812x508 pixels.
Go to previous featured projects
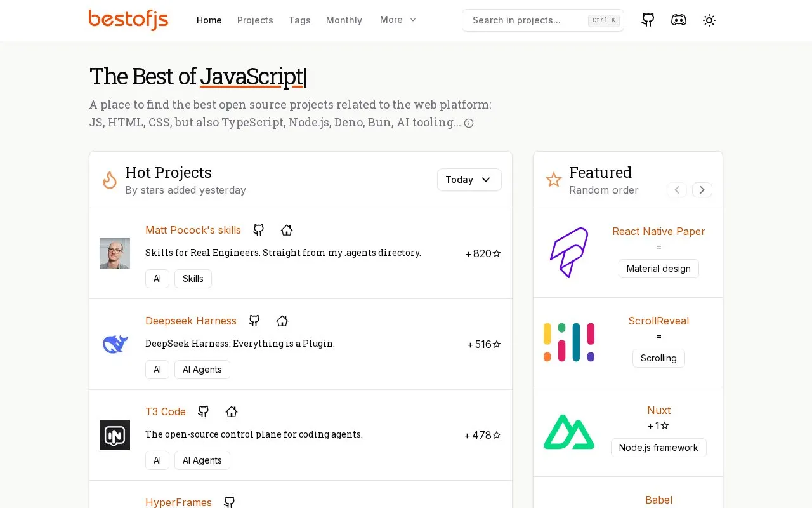(x=677, y=190)
